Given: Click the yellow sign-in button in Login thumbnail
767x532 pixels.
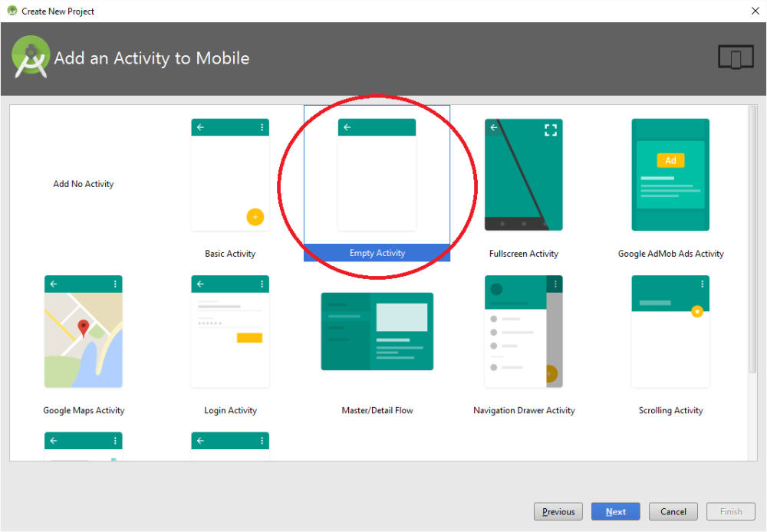Looking at the screenshot, I should 249,337.
